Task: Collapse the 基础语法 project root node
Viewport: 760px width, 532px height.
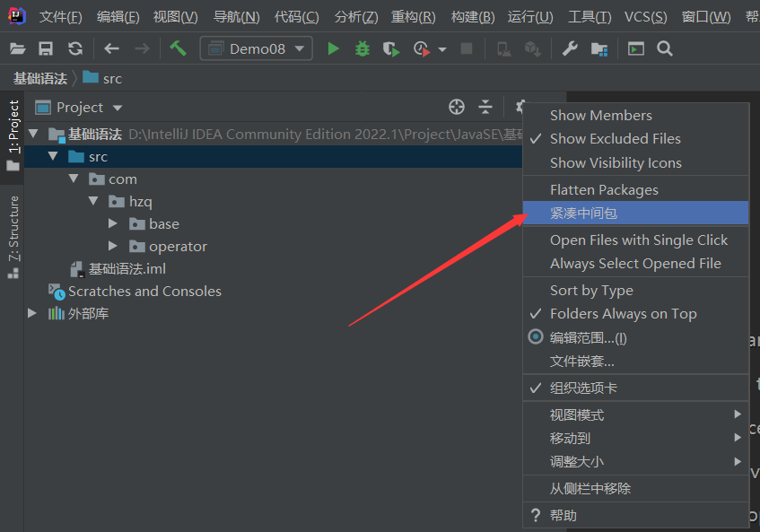Action: tap(33, 134)
